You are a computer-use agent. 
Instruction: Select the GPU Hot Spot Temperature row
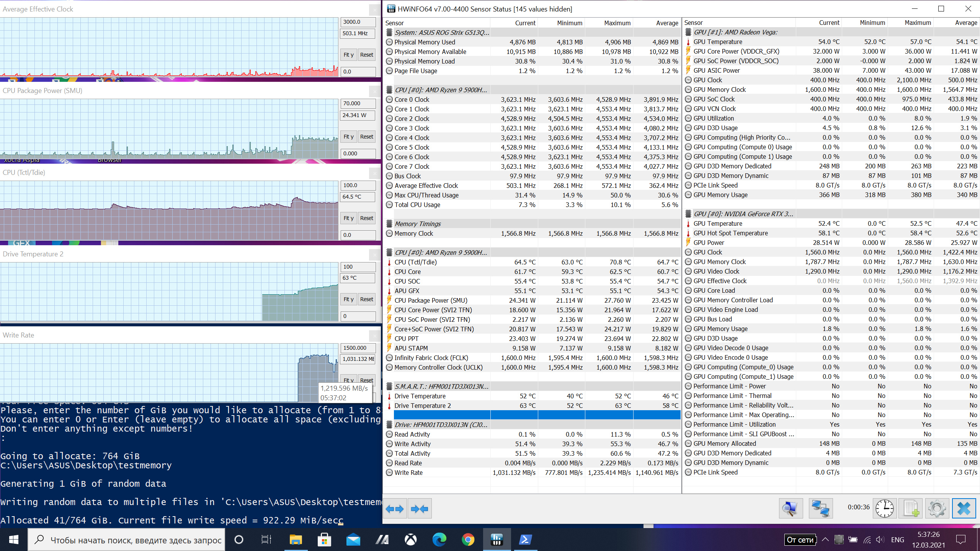point(831,233)
